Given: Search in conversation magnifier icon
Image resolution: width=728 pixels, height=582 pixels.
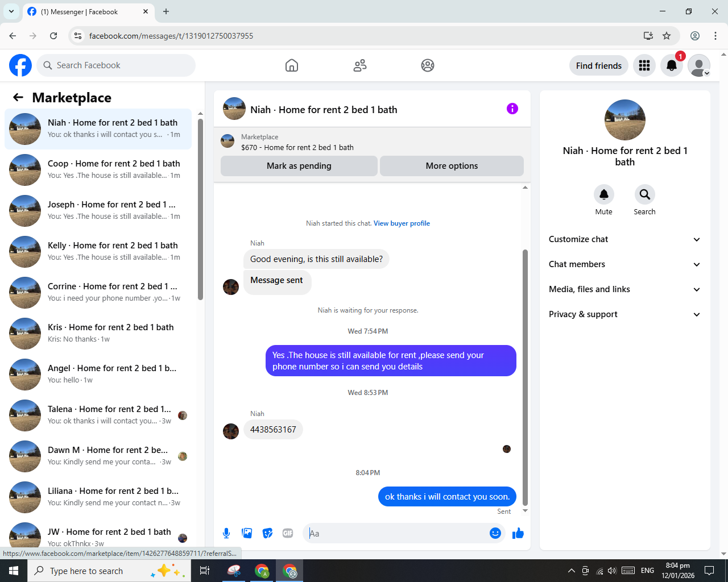Looking at the screenshot, I should [x=645, y=194].
